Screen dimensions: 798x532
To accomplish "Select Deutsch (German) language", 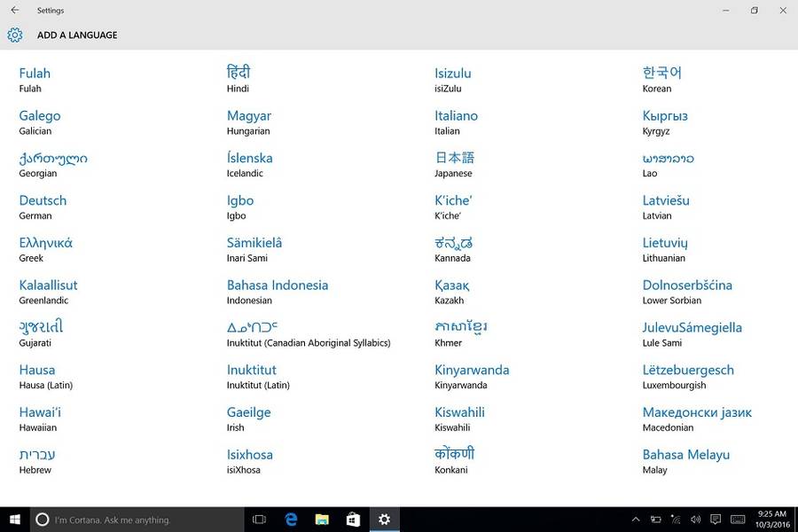I will [43, 201].
